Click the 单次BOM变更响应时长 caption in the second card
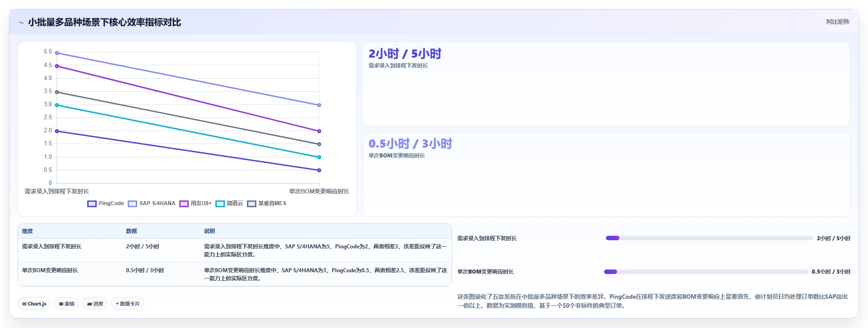 (397, 156)
